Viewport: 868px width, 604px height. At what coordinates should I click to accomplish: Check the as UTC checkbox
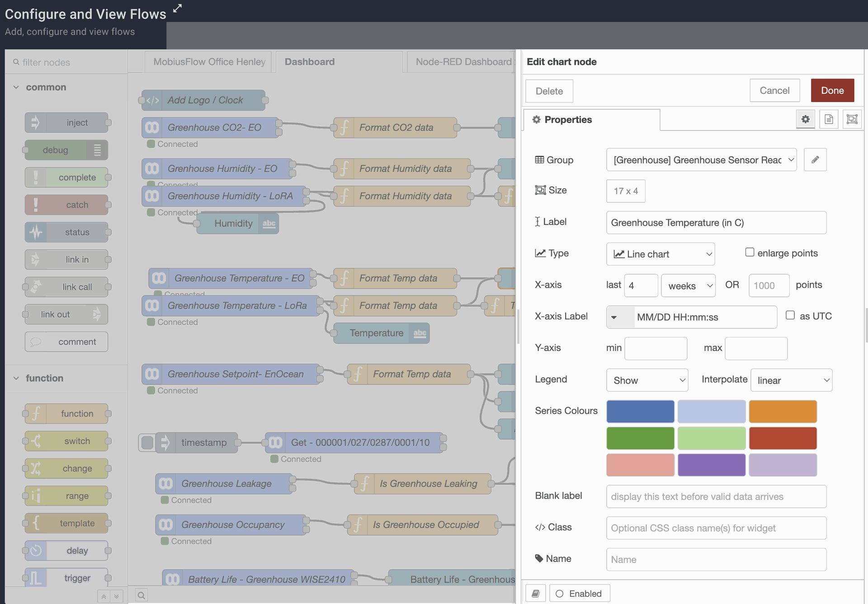(790, 315)
